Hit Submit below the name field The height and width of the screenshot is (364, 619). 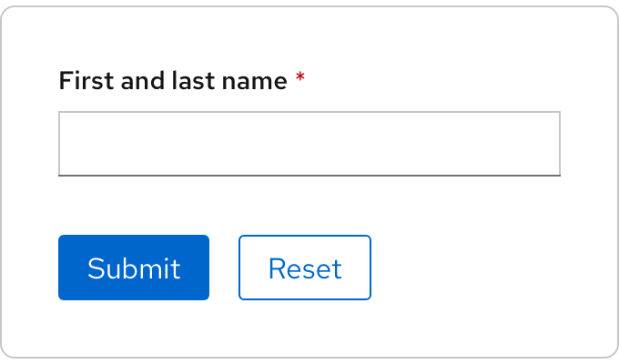tap(134, 268)
